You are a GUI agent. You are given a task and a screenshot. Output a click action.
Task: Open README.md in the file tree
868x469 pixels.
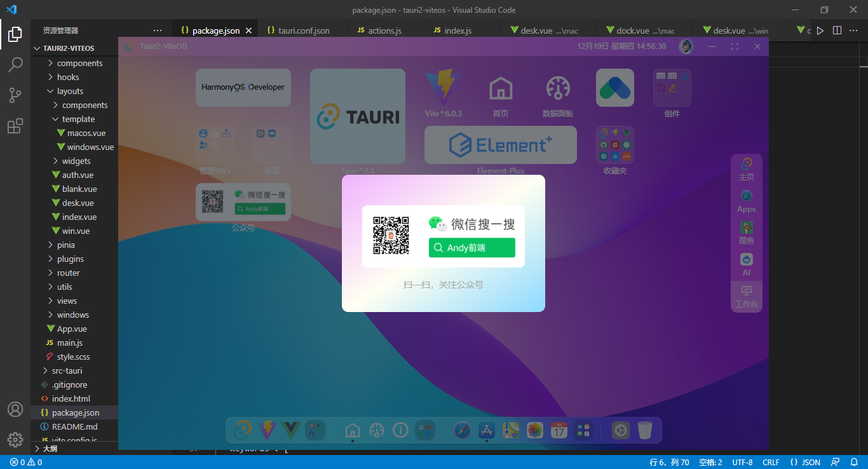(75, 426)
